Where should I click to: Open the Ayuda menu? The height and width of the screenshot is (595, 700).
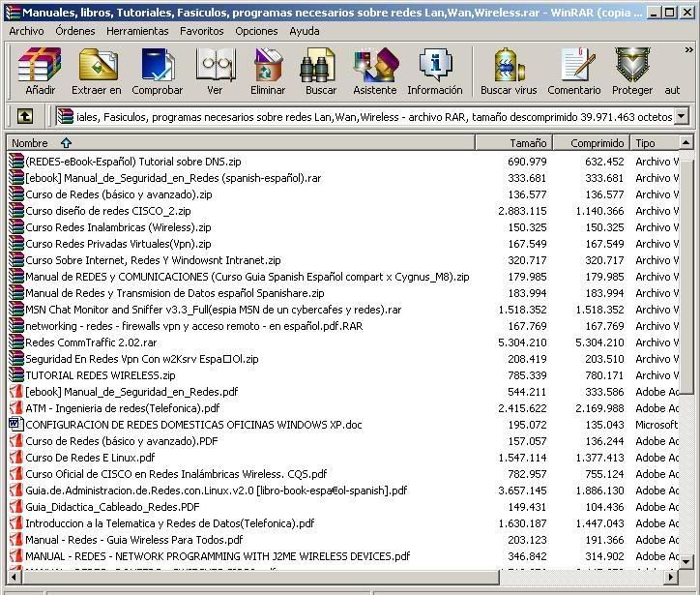point(304,31)
